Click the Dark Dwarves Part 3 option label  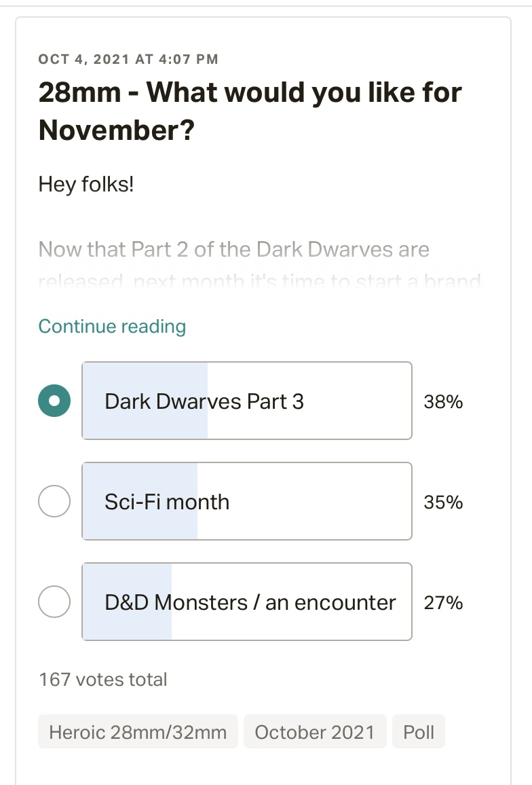click(x=204, y=401)
